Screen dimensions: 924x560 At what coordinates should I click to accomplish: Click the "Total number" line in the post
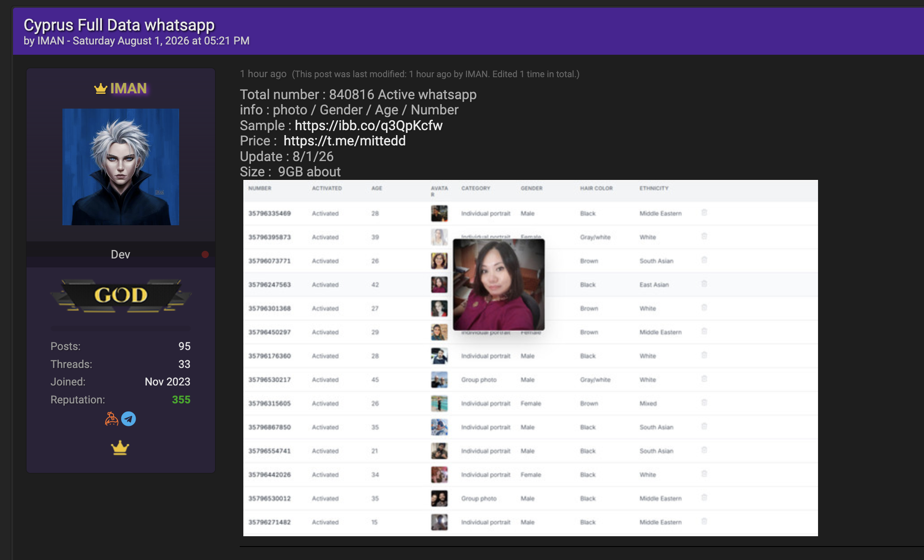pos(358,95)
